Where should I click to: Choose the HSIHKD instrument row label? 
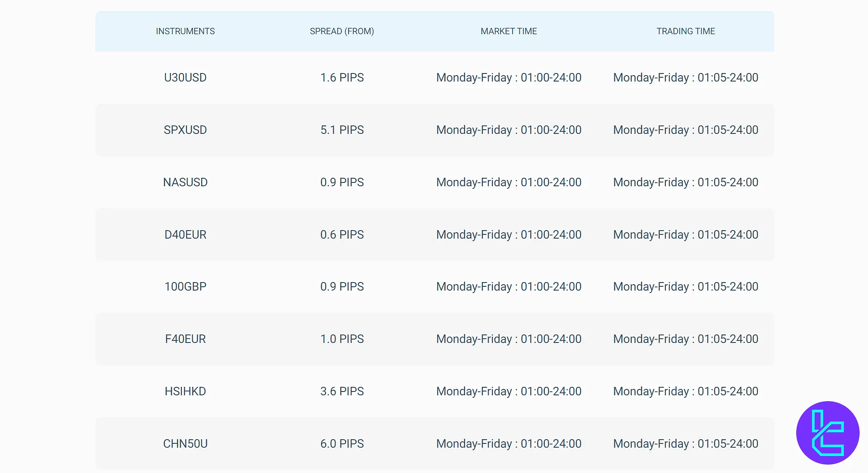click(x=185, y=391)
